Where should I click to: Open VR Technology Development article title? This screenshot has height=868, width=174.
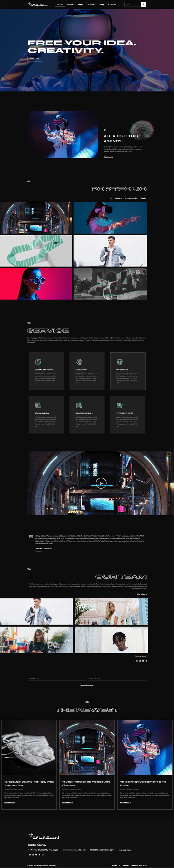pyautogui.click(x=143, y=783)
